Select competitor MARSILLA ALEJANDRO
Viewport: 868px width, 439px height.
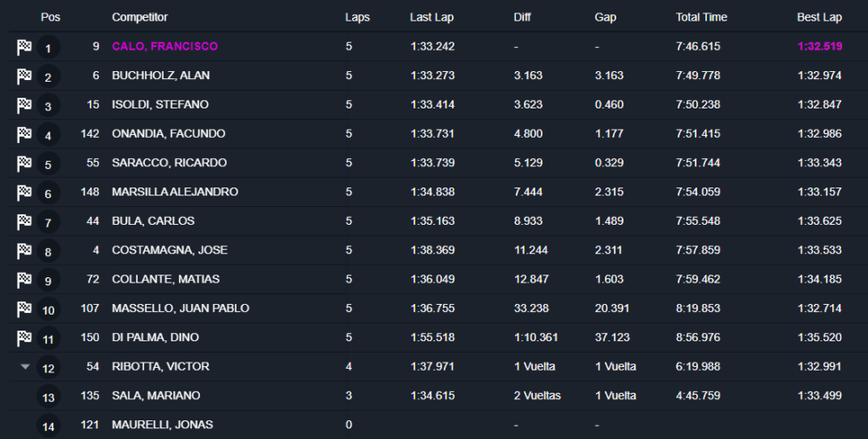coord(175,192)
